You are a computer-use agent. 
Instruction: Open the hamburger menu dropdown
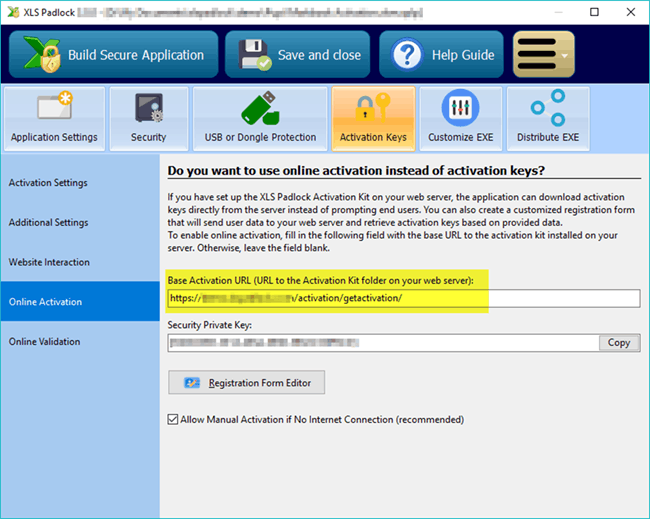point(543,54)
